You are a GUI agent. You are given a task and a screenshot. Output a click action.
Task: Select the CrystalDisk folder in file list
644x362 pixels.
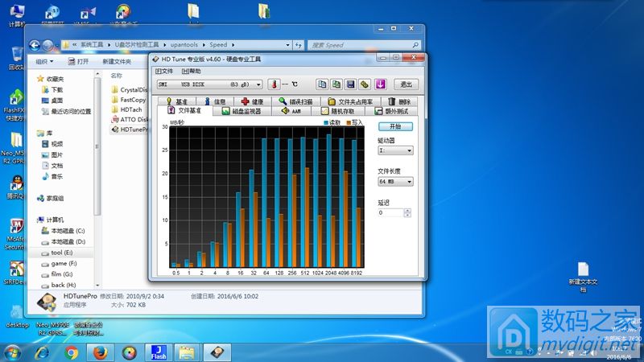(x=130, y=89)
